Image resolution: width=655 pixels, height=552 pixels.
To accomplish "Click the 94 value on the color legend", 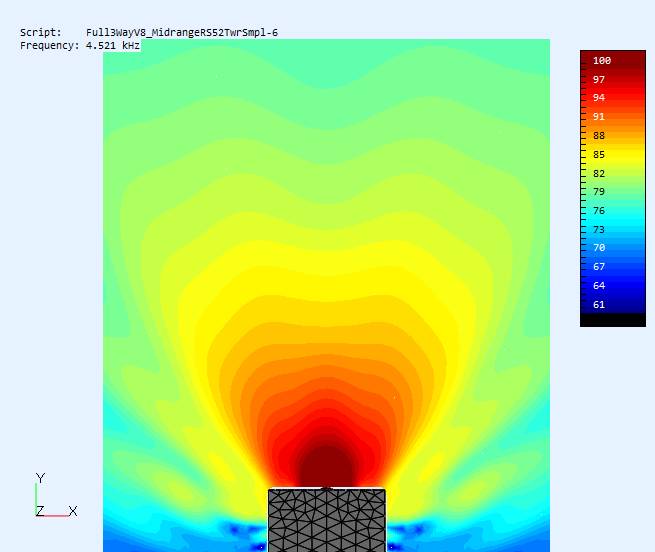I will [x=599, y=98].
